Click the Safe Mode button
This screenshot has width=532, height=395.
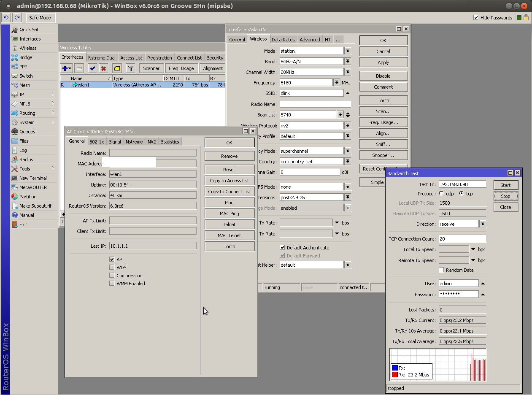[x=40, y=18]
